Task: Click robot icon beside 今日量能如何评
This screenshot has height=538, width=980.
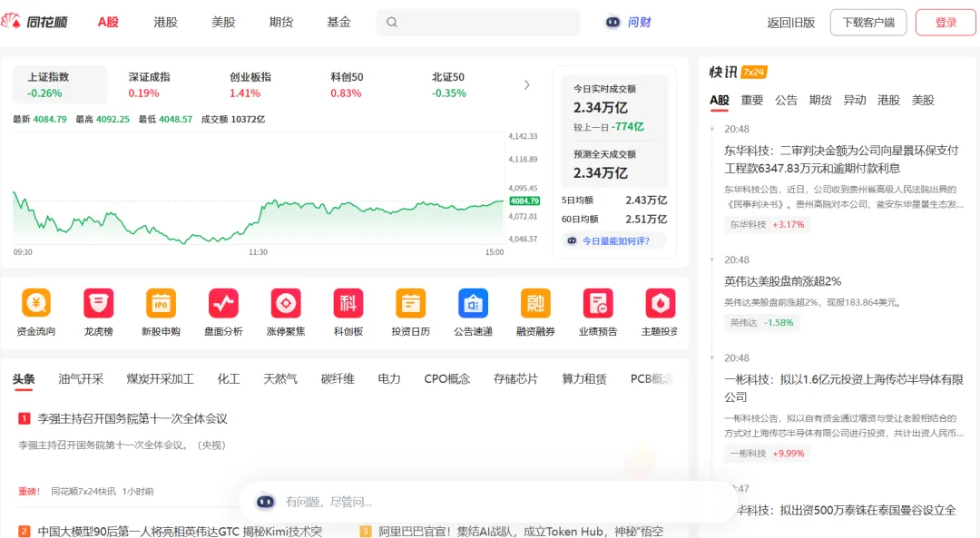Action: [x=572, y=240]
